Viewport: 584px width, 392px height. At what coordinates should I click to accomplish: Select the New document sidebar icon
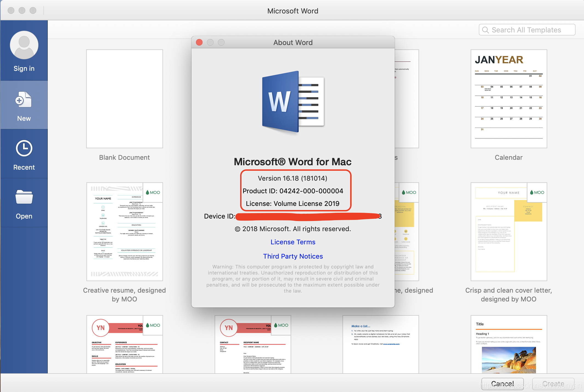pos(24,100)
